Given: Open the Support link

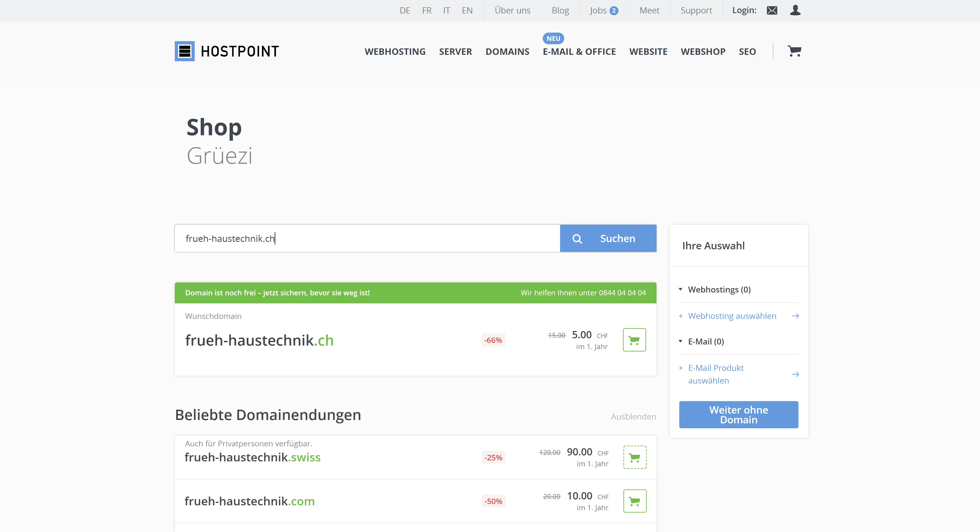Looking at the screenshot, I should [696, 11].
